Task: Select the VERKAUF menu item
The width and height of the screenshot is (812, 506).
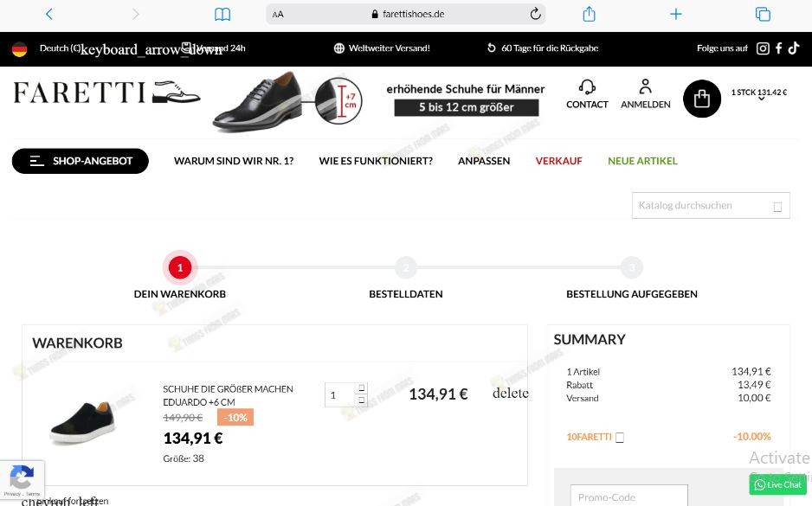Action: 558,161
